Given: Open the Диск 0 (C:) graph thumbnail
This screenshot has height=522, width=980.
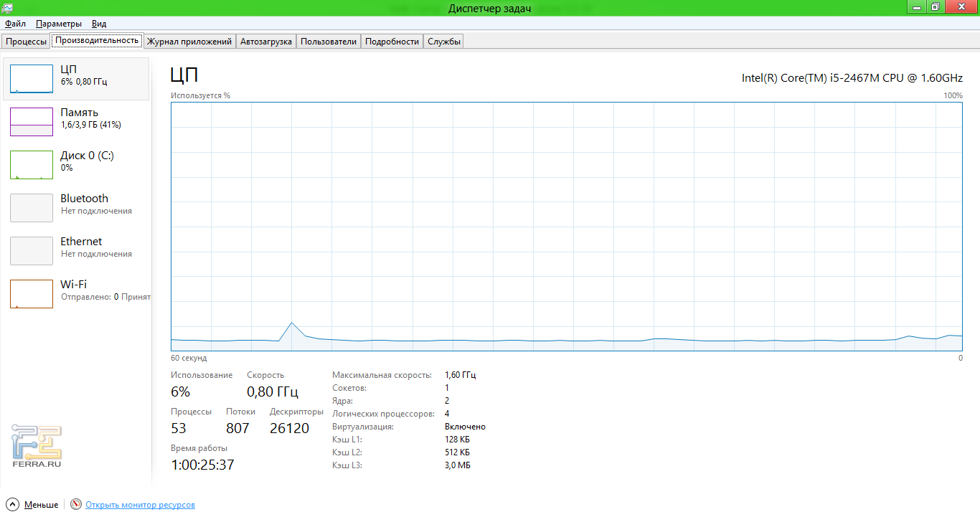Looking at the screenshot, I should 32,165.
